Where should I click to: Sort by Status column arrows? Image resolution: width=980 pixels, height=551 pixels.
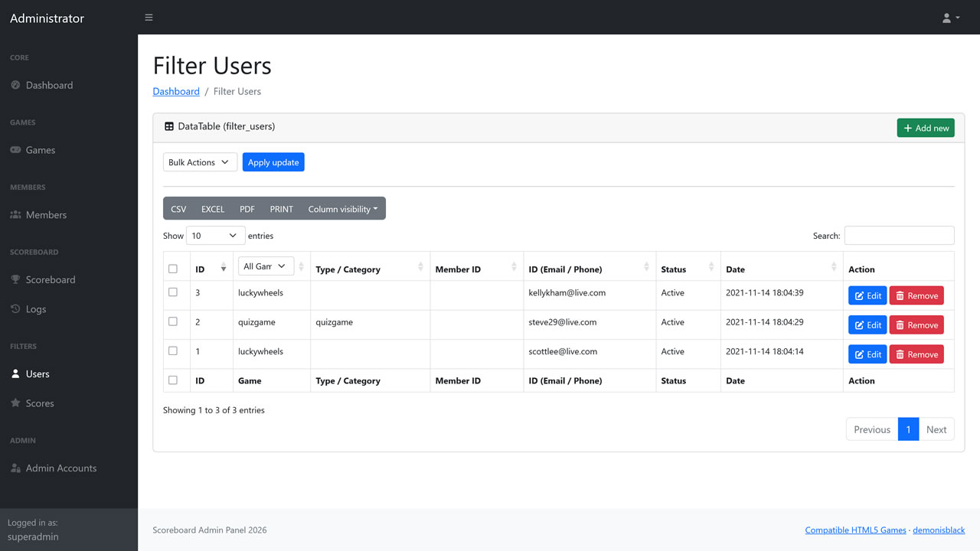tap(711, 267)
